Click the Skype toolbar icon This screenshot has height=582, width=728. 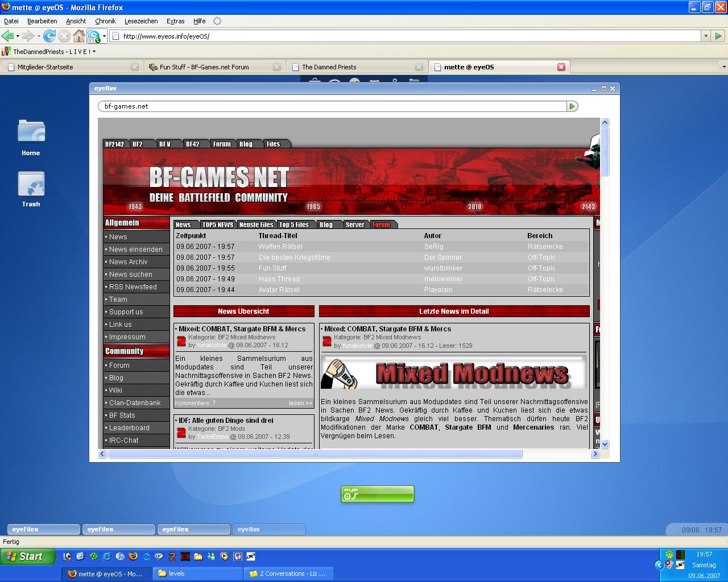pos(93,36)
